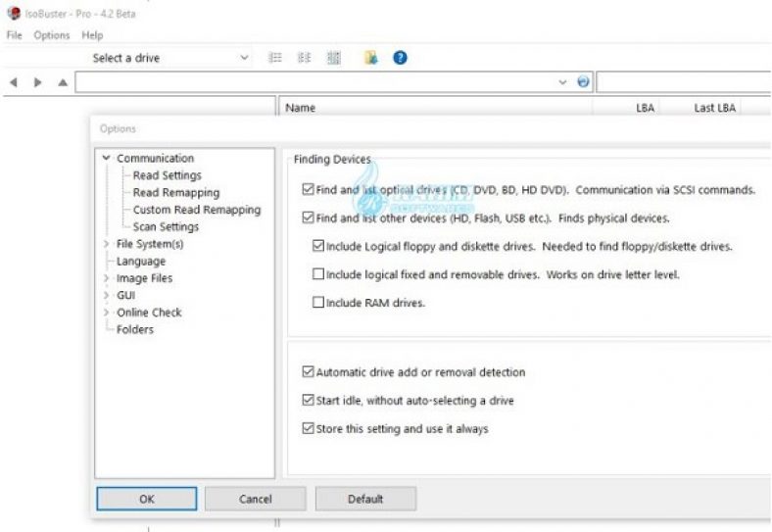Toggle Find and list optical drives checkbox
Image resolution: width=772 pixels, height=532 pixels.
tap(309, 190)
